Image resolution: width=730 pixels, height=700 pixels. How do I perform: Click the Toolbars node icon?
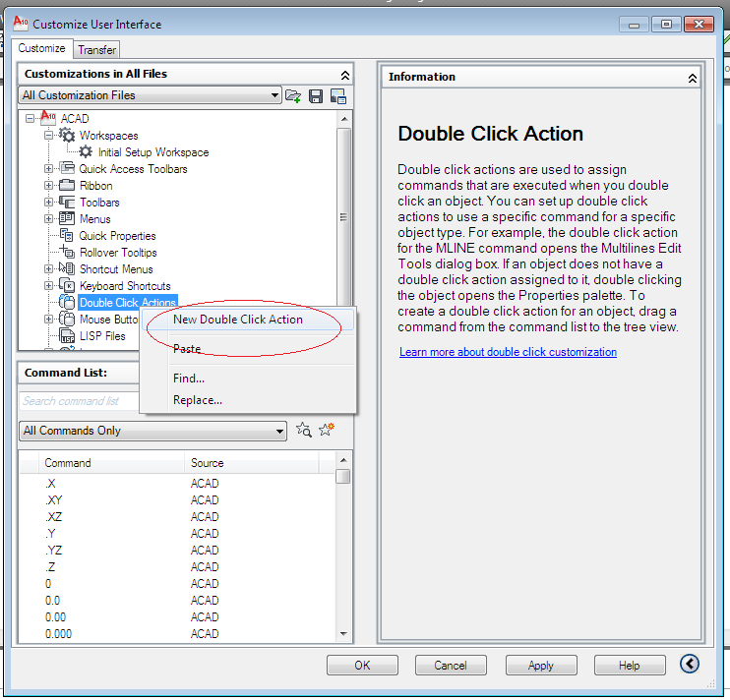[x=67, y=202]
